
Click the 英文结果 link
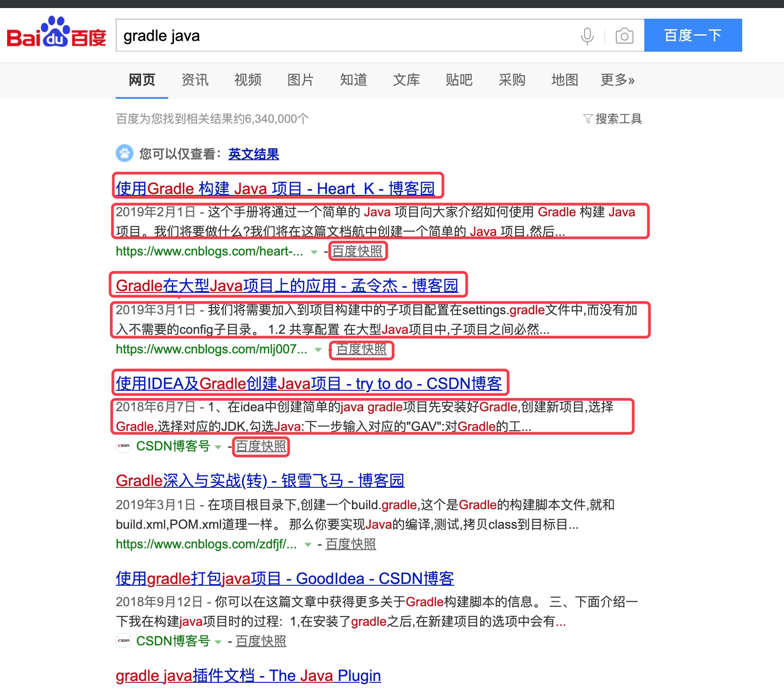[254, 154]
